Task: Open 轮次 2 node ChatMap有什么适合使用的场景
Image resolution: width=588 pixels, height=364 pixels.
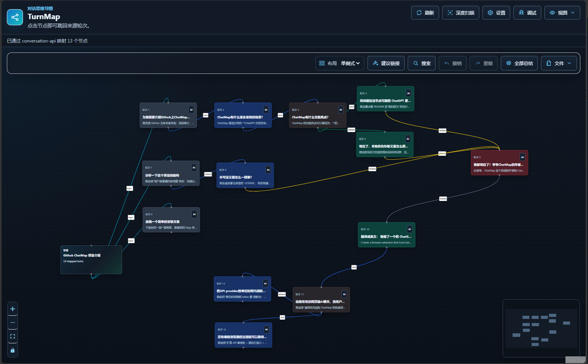Action: [243, 115]
